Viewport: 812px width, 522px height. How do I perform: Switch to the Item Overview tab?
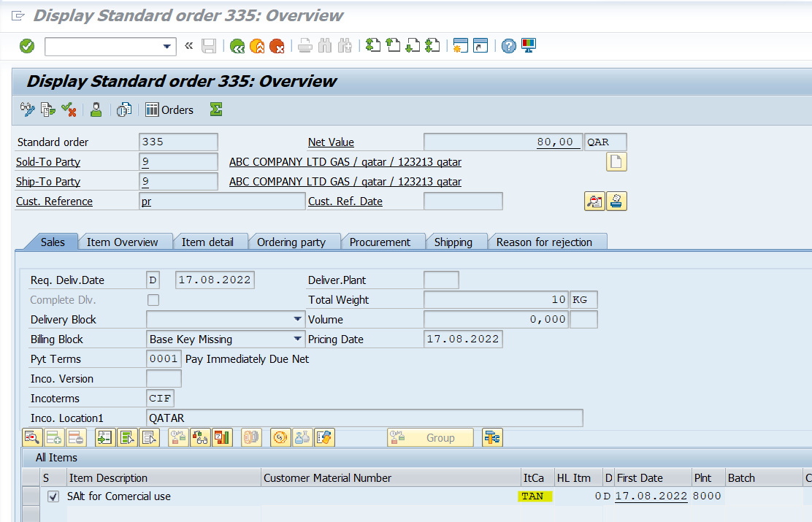click(x=122, y=242)
